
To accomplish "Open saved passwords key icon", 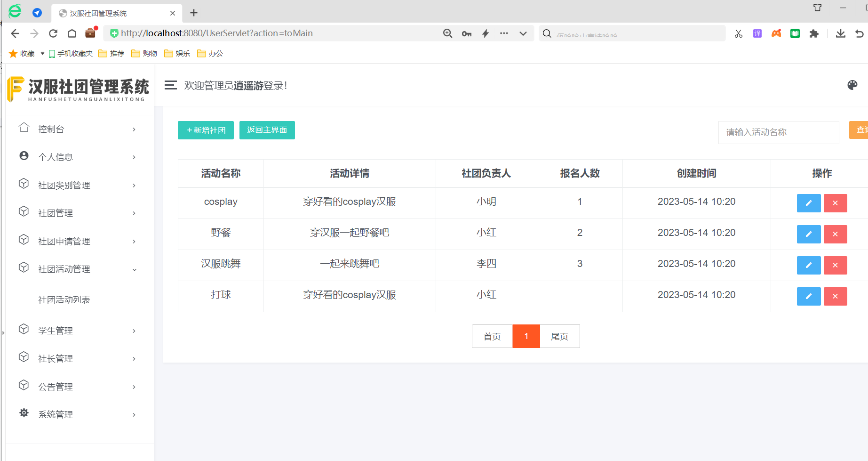I will point(467,33).
